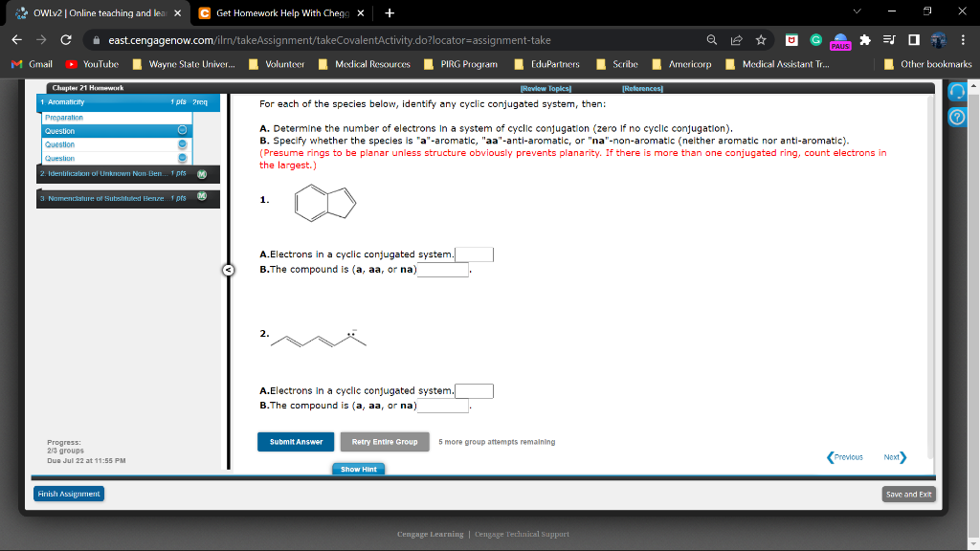Click the browser back arrow
Image resolution: width=980 pixels, height=551 pixels.
pyautogui.click(x=17, y=40)
